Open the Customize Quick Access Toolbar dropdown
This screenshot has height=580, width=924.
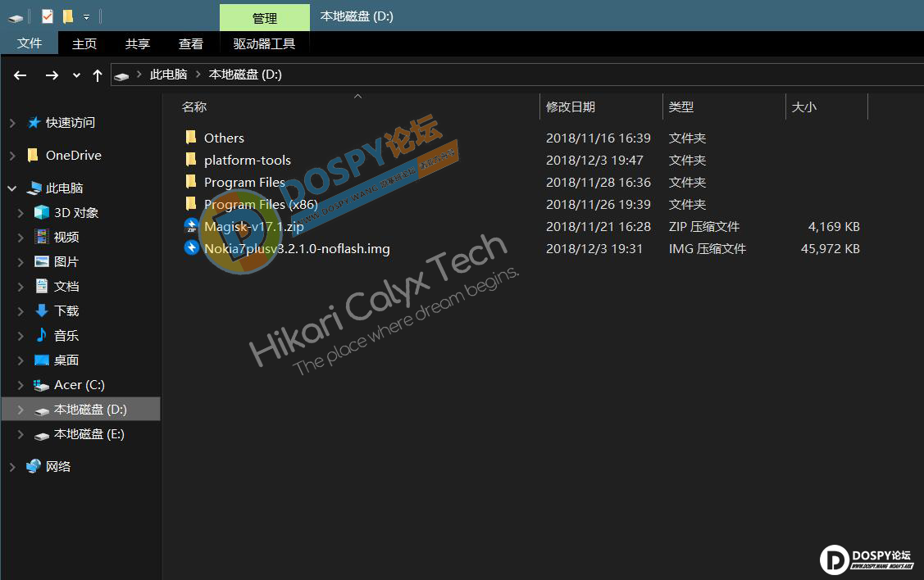pyautogui.click(x=86, y=16)
